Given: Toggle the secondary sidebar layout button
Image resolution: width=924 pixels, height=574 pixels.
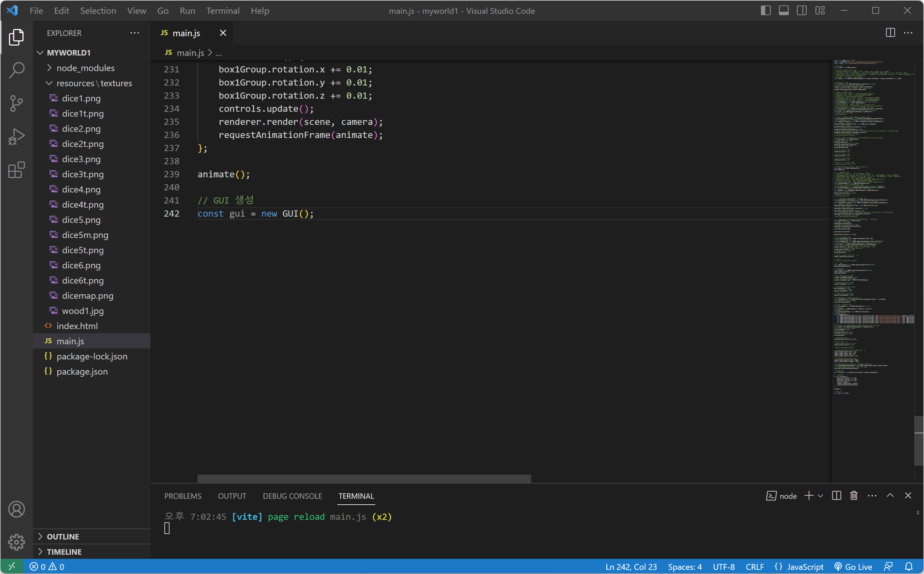Looking at the screenshot, I should pos(802,11).
